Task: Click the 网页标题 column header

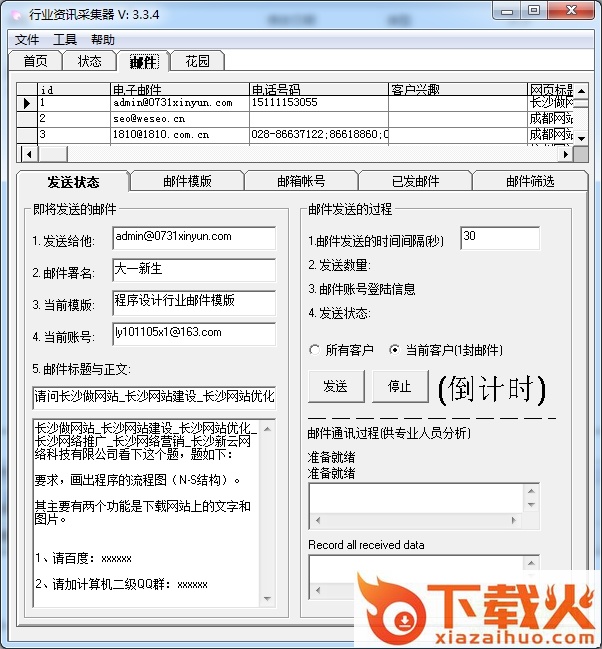Action: pyautogui.click(x=550, y=89)
